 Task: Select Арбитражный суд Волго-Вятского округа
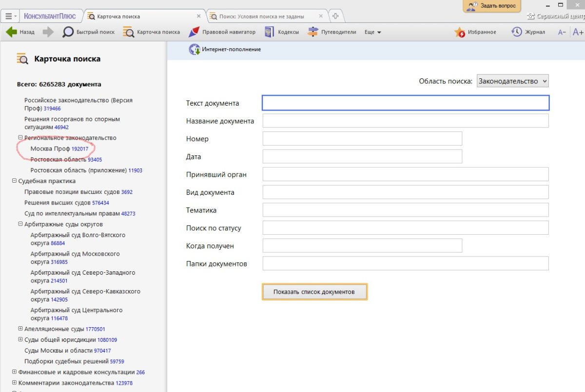coord(78,239)
